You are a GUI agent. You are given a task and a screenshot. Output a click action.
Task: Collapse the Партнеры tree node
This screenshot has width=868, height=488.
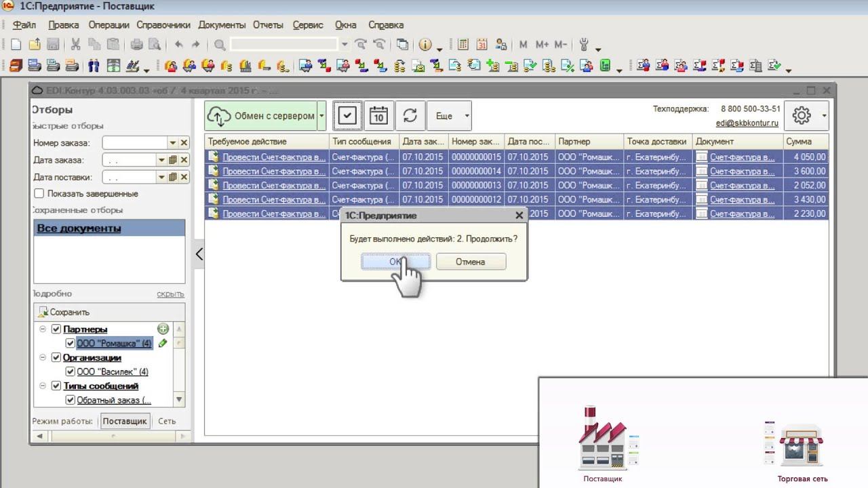[43, 329]
